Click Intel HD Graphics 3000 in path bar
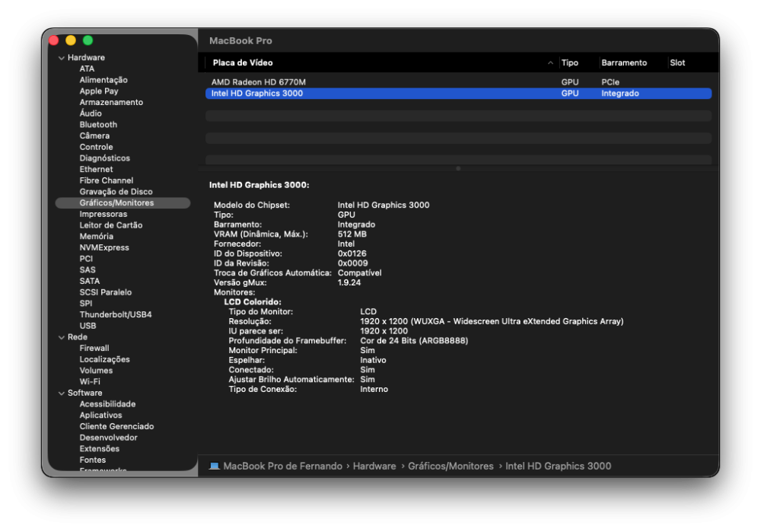Viewport: 761px width, 532px height. pyautogui.click(x=558, y=466)
